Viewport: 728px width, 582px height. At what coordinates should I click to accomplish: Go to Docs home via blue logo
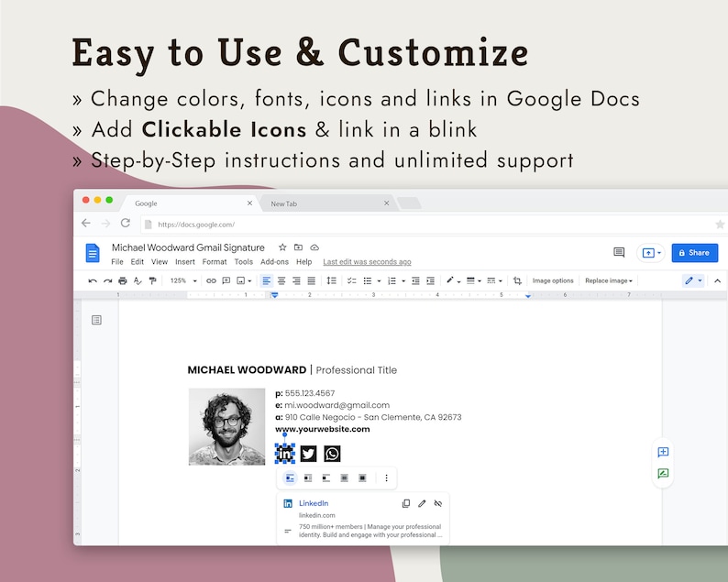[x=93, y=253]
